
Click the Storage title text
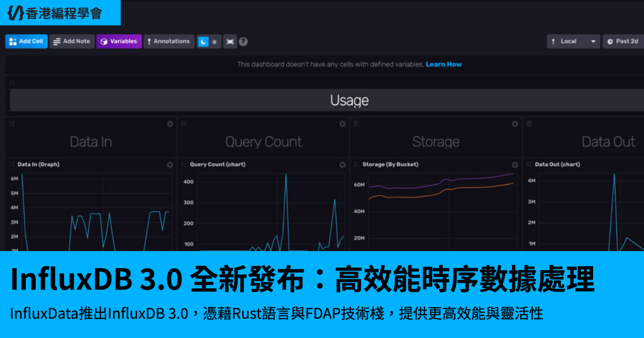tap(436, 142)
